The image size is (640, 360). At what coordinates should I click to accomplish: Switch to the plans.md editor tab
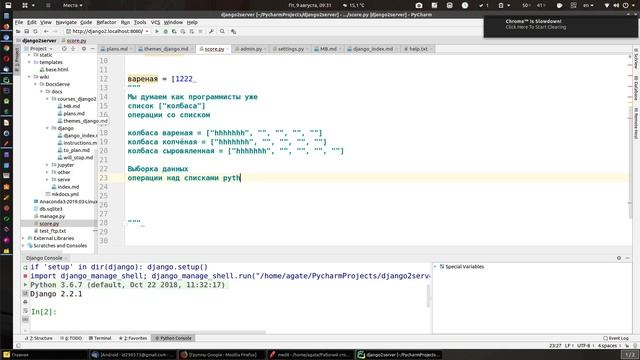(117, 49)
